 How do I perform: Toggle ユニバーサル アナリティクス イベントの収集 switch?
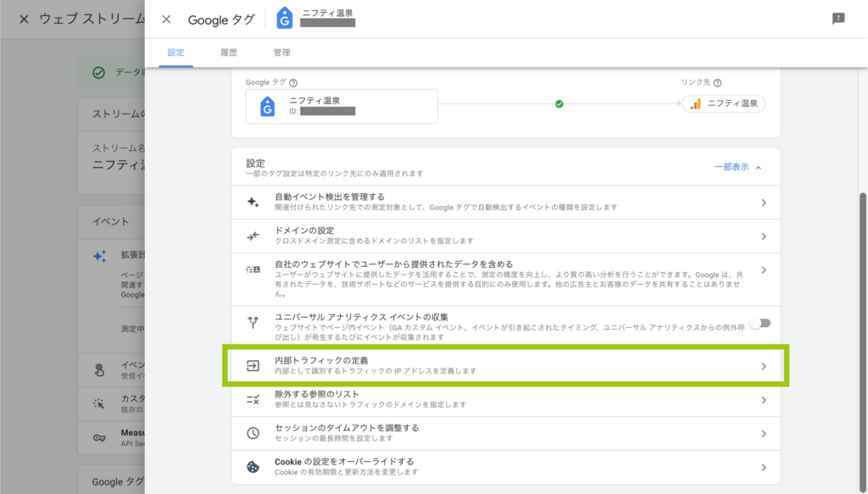click(x=760, y=323)
